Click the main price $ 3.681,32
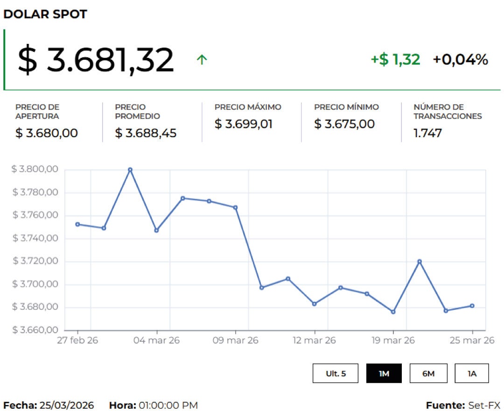This screenshot has width=504, height=420. (x=96, y=60)
